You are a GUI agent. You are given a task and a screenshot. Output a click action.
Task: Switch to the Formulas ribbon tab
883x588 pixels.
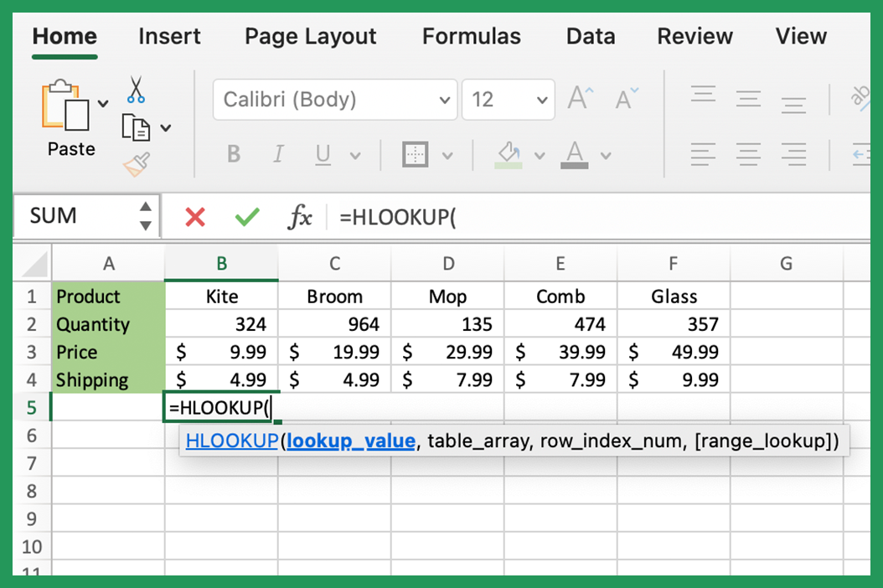click(x=471, y=36)
